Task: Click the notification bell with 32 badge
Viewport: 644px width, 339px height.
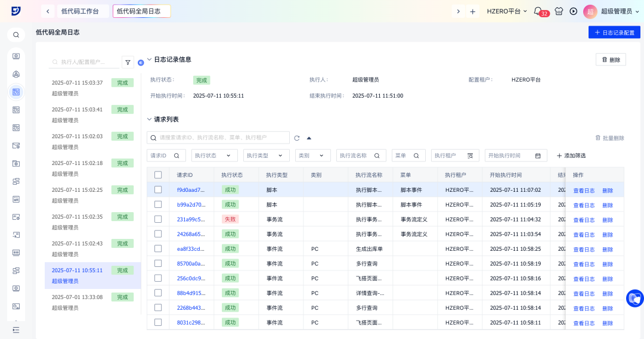Action: (538, 11)
